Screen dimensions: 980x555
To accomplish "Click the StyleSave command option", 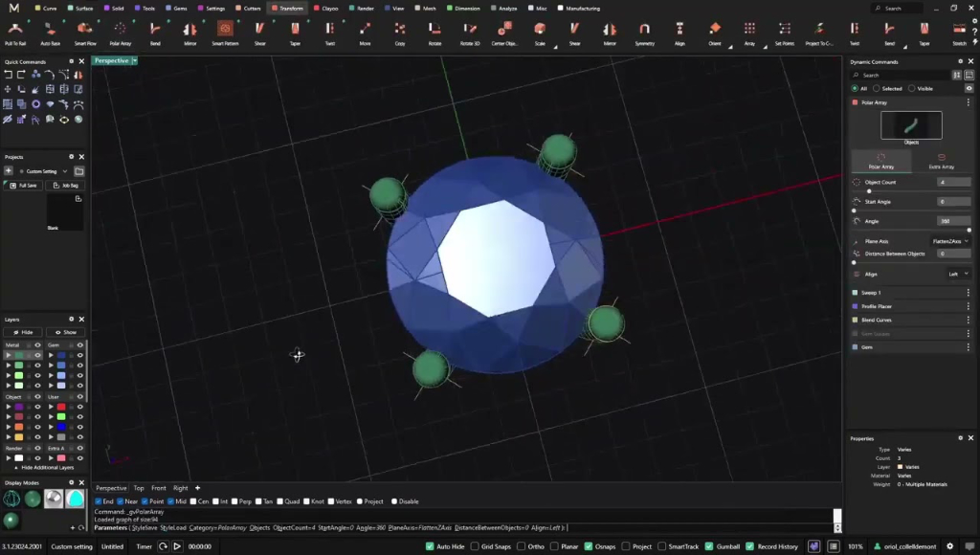I will coord(145,527).
